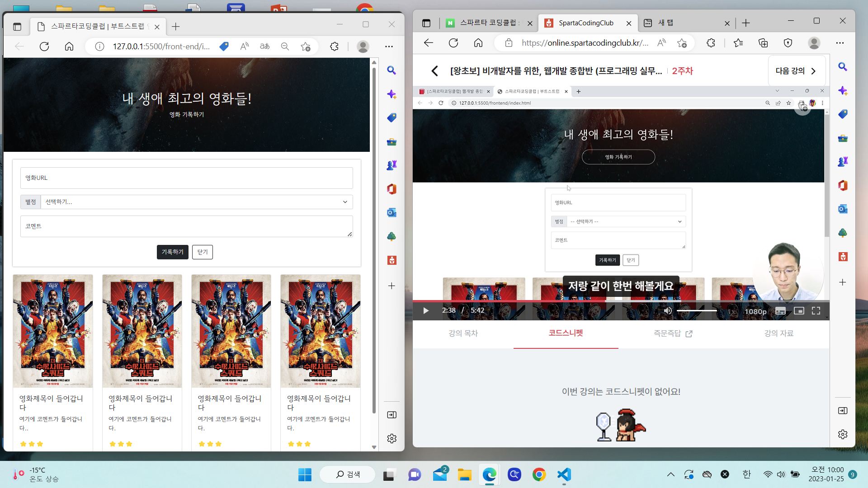
Task: Open Settings and more menu in left browser
Action: pyautogui.click(x=389, y=47)
